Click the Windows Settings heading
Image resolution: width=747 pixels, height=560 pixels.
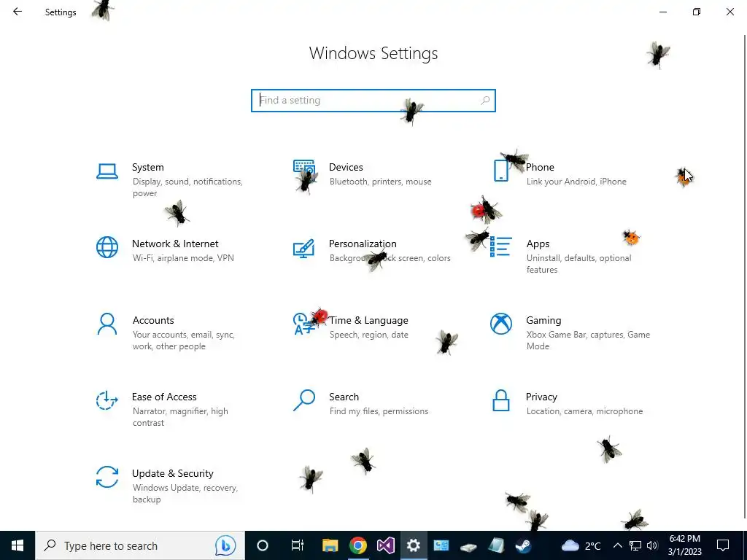click(x=373, y=53)
